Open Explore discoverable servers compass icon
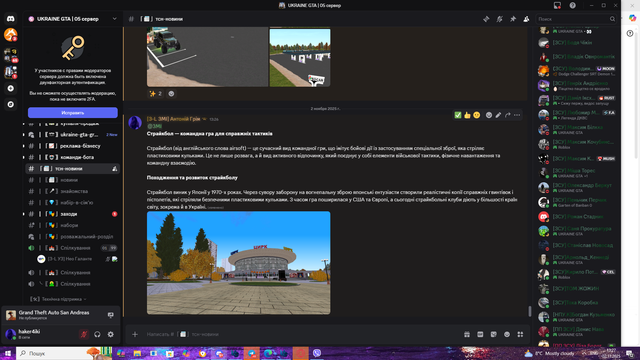The image size is (640, 360). 11,104
